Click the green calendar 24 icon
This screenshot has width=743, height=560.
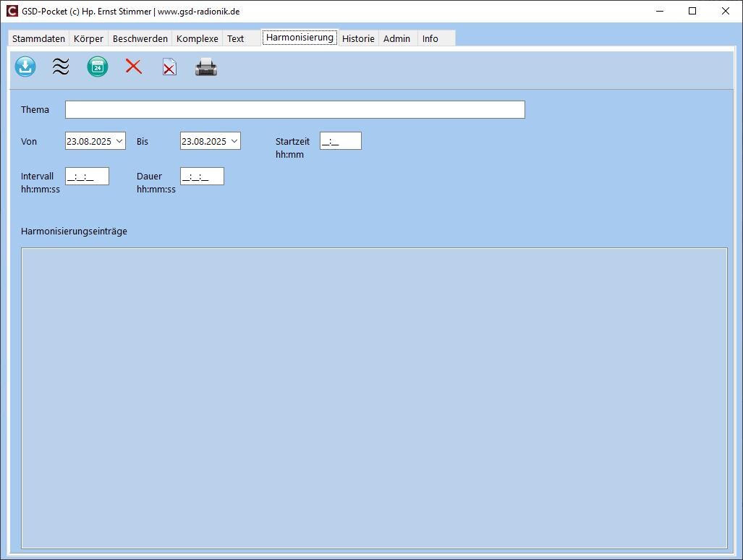pos(98,67)
